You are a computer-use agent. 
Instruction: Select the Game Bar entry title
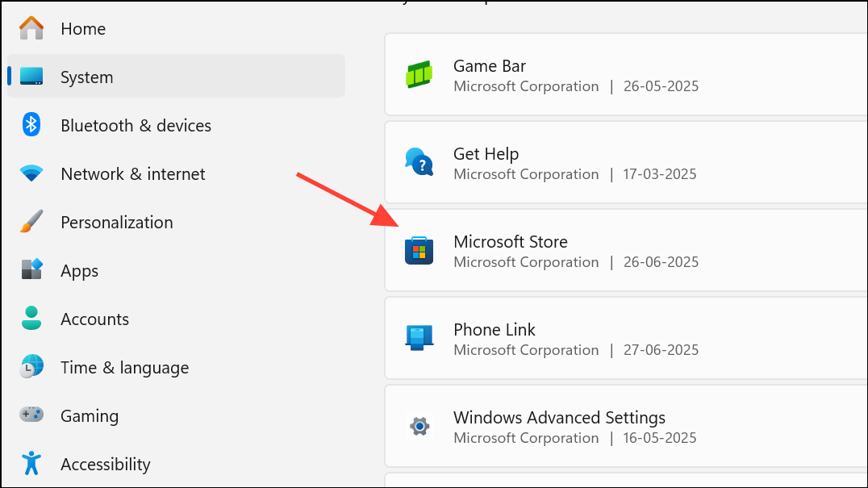490,66
